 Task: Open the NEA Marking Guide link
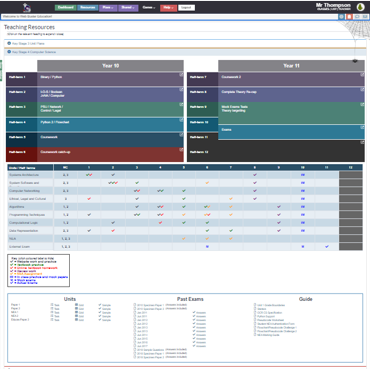coord(267,335)
